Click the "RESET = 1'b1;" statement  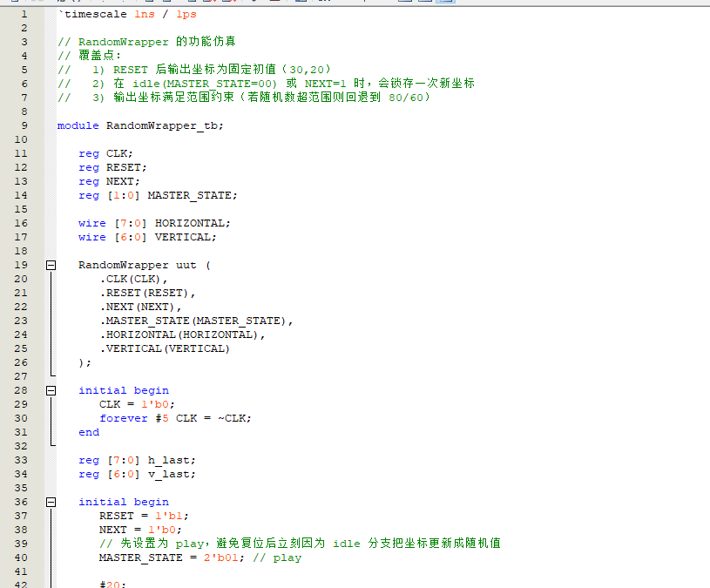click(144, 516)
